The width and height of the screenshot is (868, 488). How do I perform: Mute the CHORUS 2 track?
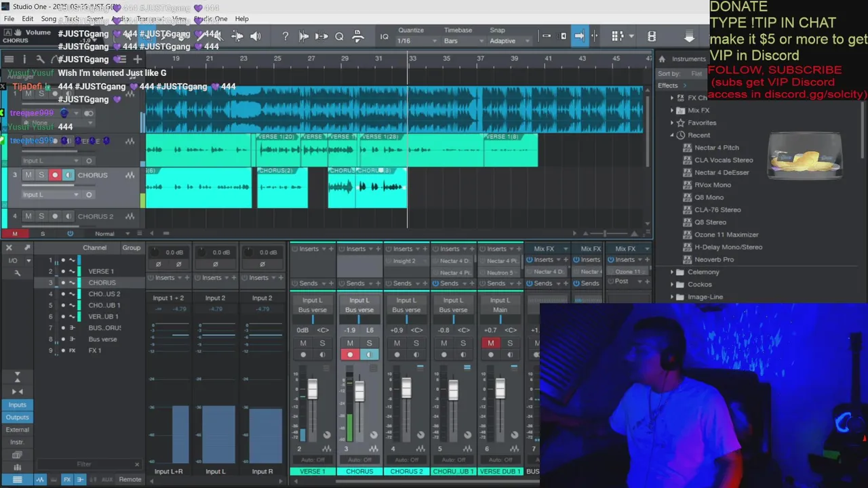28,216
